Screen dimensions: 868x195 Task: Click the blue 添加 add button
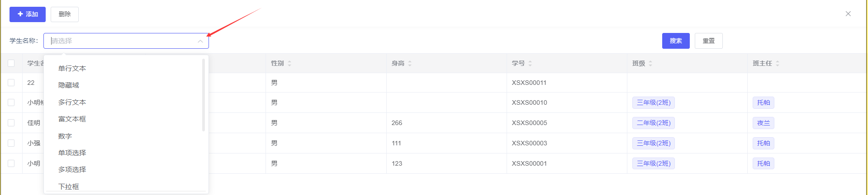(28, 14)
